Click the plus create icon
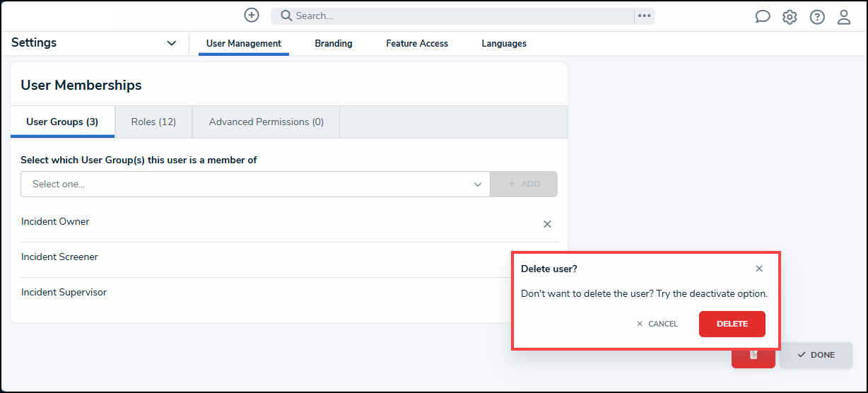The height and width of the screenshot is (393, 868). click(252, 15)
